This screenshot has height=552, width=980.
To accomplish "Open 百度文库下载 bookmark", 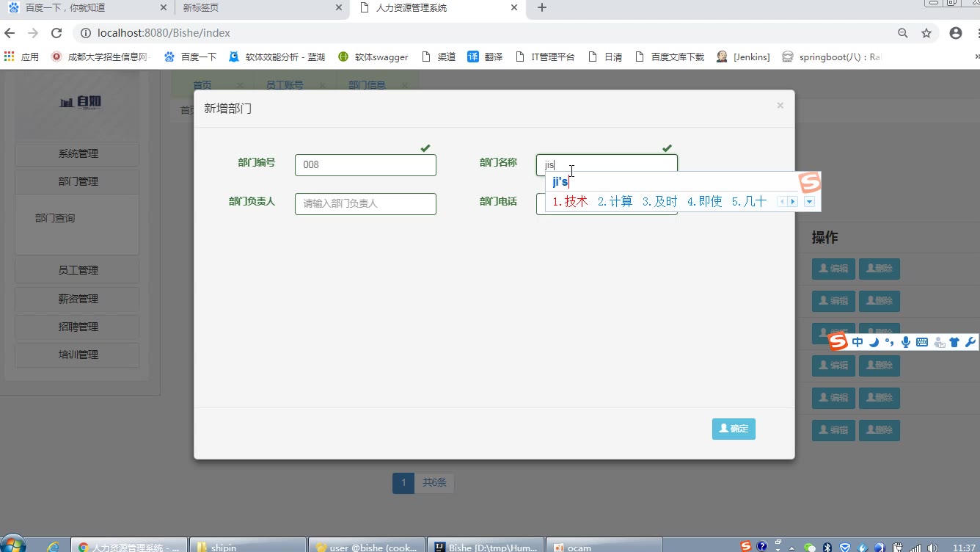I will coord(669,57).
